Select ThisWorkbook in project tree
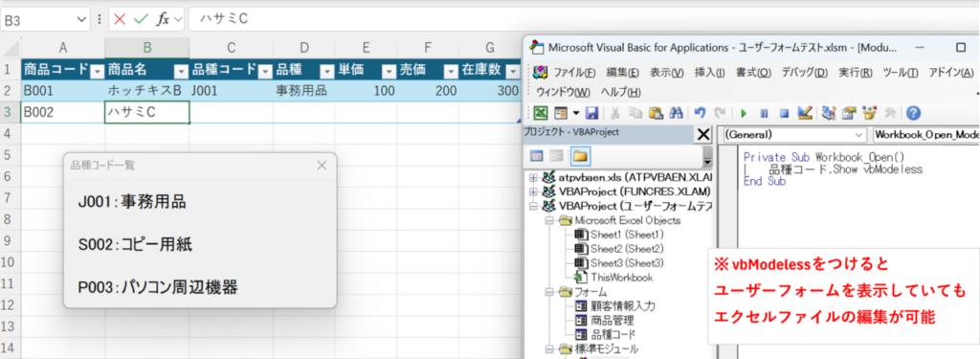Viewport: 980px width, 359px height. coord(622,277)
